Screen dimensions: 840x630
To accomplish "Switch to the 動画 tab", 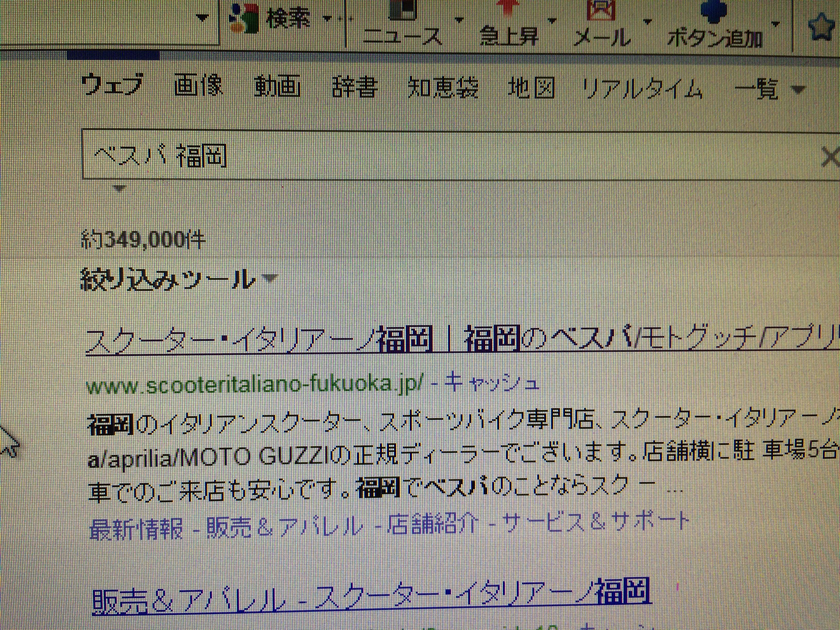I will click(x=277, y=87).
